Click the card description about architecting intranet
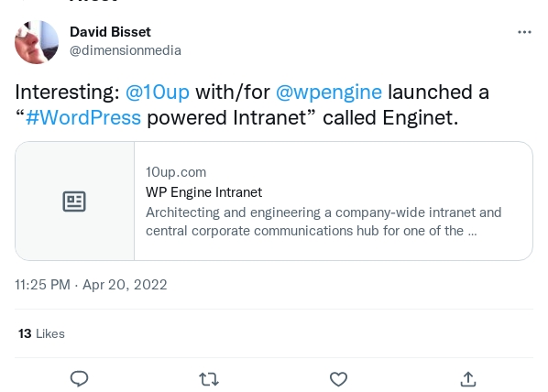Screen dimensions: 548x392 click(323, 222)
